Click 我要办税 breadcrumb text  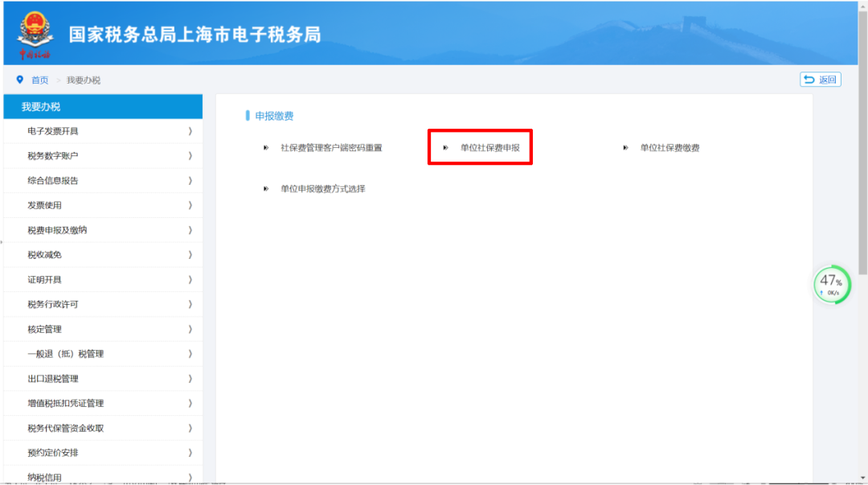[84, 80]
